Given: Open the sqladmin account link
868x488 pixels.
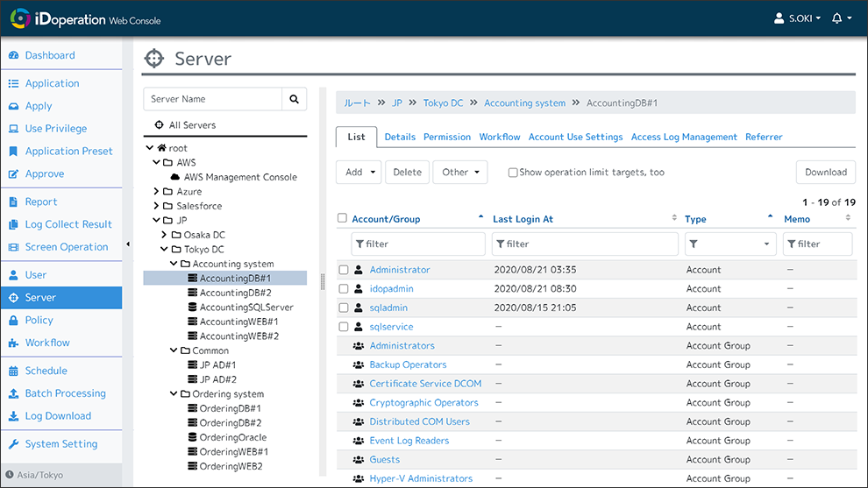Looking at the screenshot, I should [x=388, y=308].
